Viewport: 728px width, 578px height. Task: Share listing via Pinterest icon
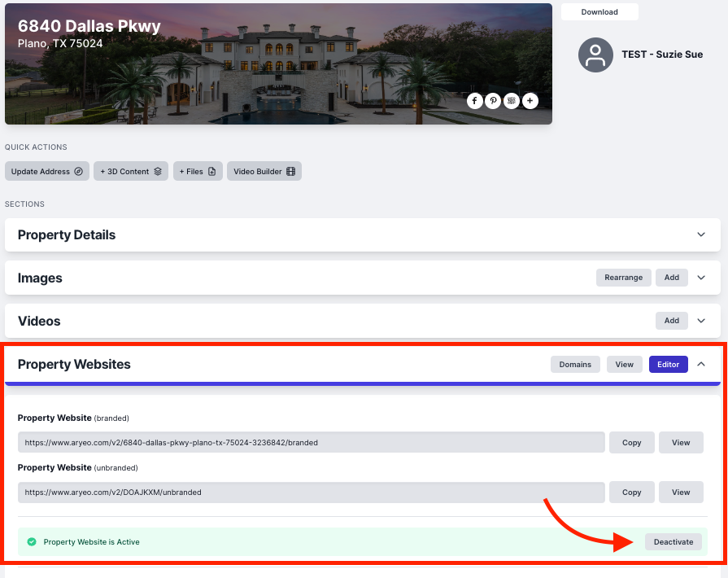[493, 101]
